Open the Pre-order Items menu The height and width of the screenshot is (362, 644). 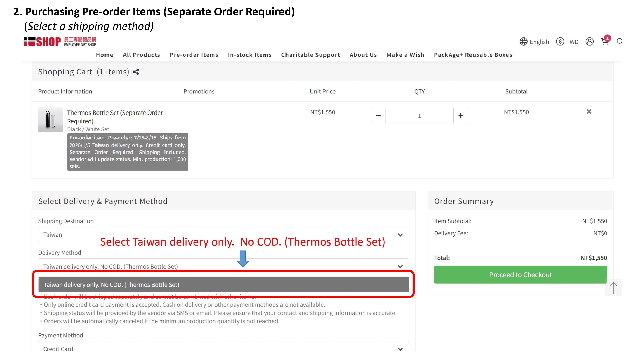[194, 55]
